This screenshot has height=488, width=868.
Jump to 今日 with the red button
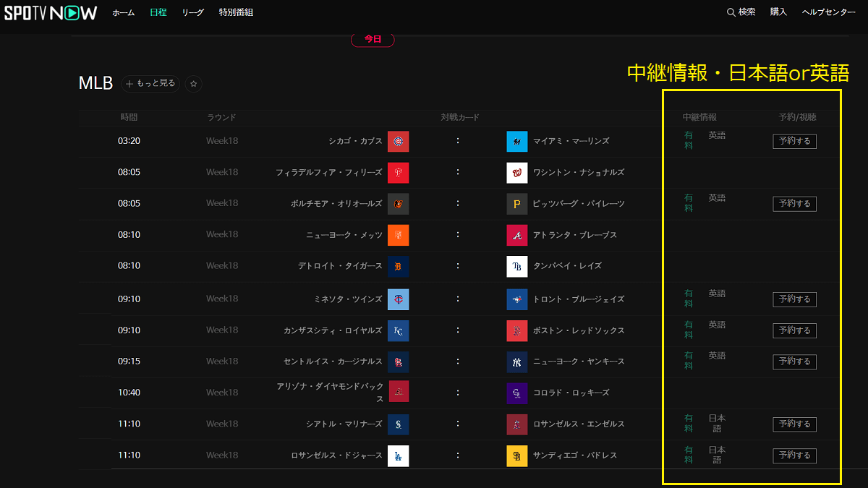(x=373, y=39)
